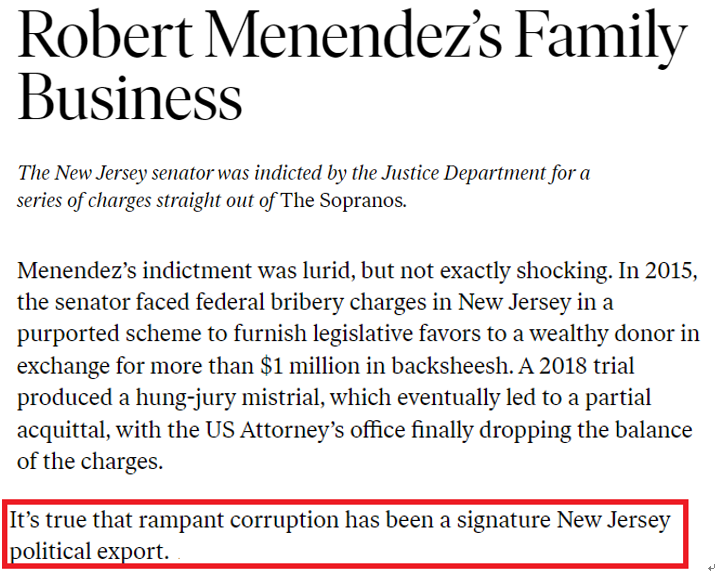The image size is (715, 577).
Task: Click "signature New Jersey" in the red box
Action: coord(564,520)
